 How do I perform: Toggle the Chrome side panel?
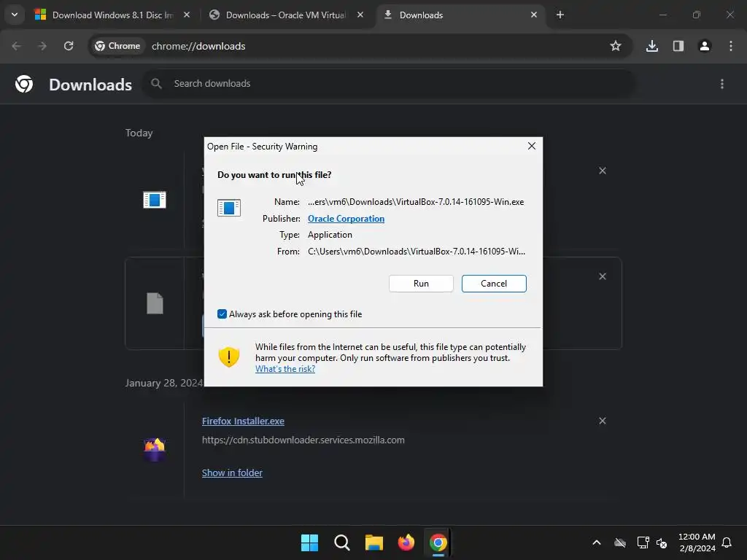tap(678, 46)
